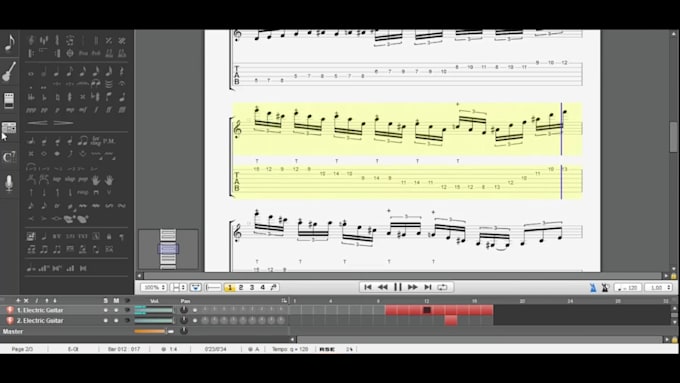Open the page layout mode dropdown
This screenshot has width=680, height=383.
point(178,288)
